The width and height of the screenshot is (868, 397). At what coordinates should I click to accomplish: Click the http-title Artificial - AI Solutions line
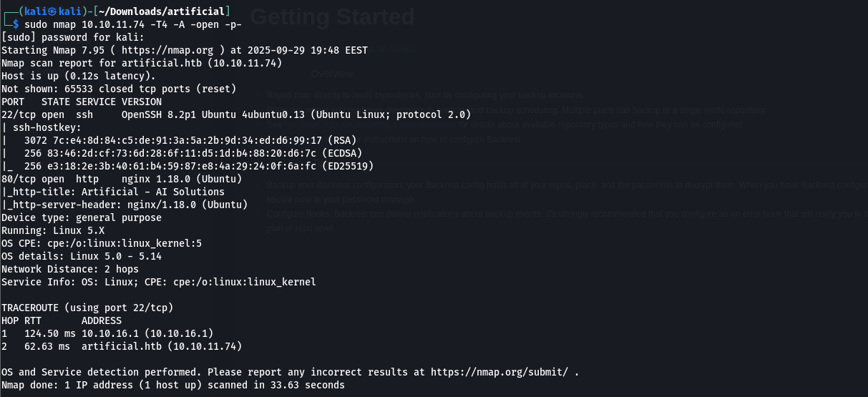pyautogui.click(x=114, y=192)
